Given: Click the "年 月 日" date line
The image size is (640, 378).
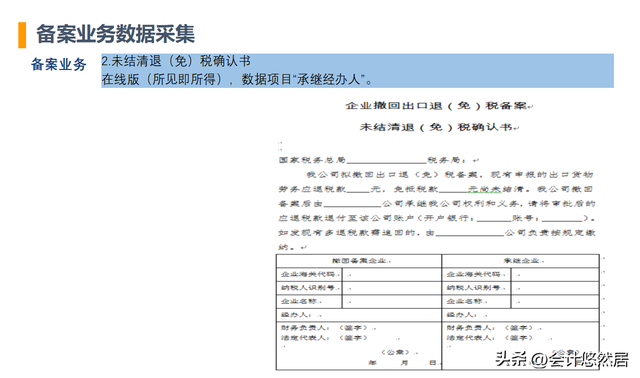Looking at the screenshot, I should coord(402,362).
